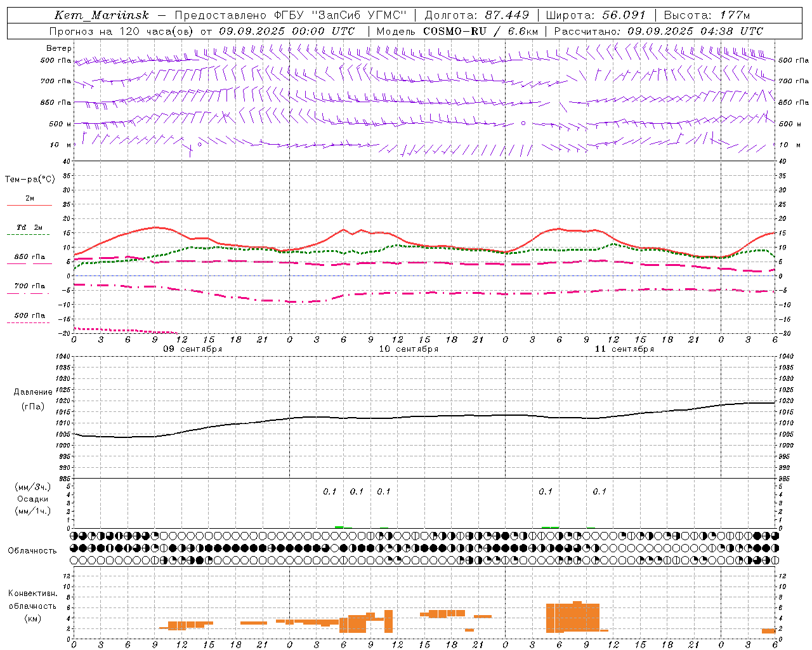Click the '850 гПа' temperature legend entry
This screenshot has height=650, width=812.
coord(30,256)
